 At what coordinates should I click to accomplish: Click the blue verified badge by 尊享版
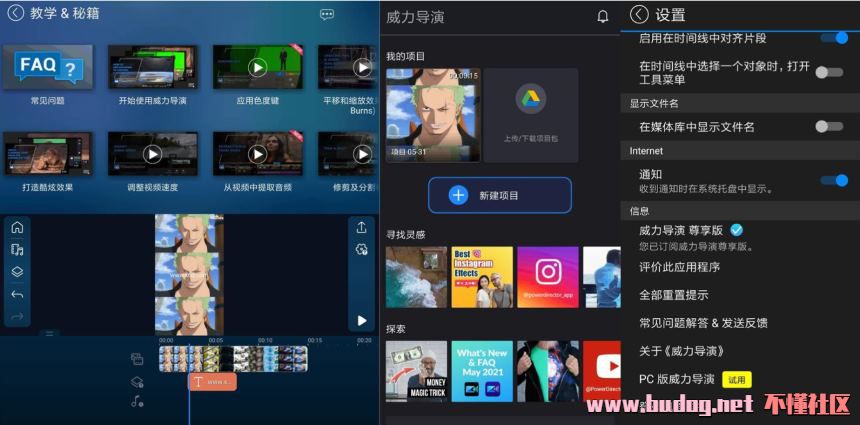point(737,230)
